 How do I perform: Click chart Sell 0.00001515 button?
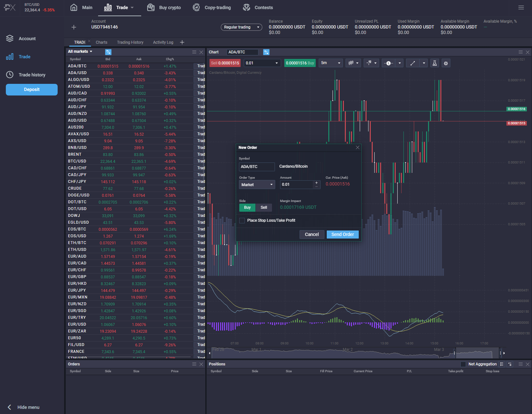click(225, 63)
